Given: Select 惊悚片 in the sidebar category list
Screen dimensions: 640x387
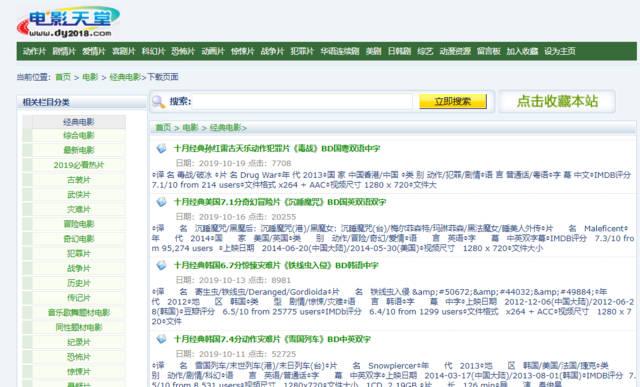Looking at the screenshot, I should [x=79, y=371].
